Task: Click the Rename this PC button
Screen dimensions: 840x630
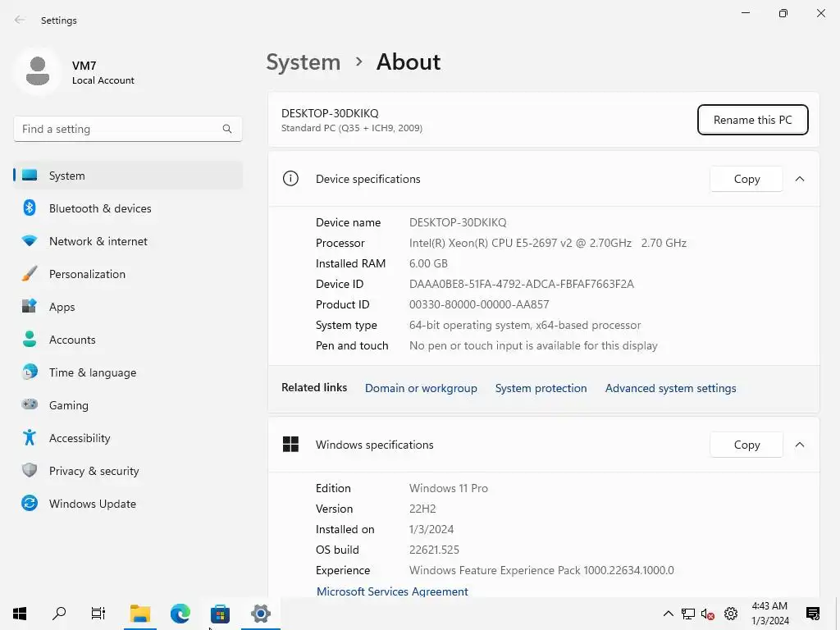Action: 753,120
